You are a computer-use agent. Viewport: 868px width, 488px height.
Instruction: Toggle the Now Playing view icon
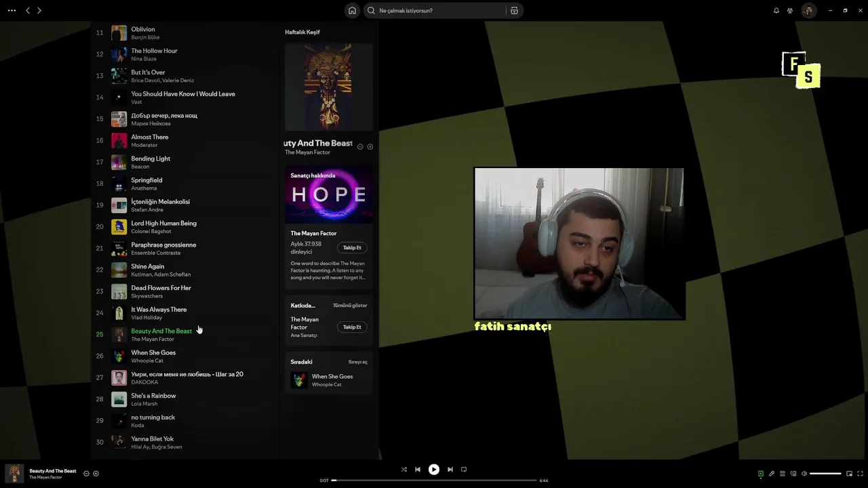click(761, 474)
